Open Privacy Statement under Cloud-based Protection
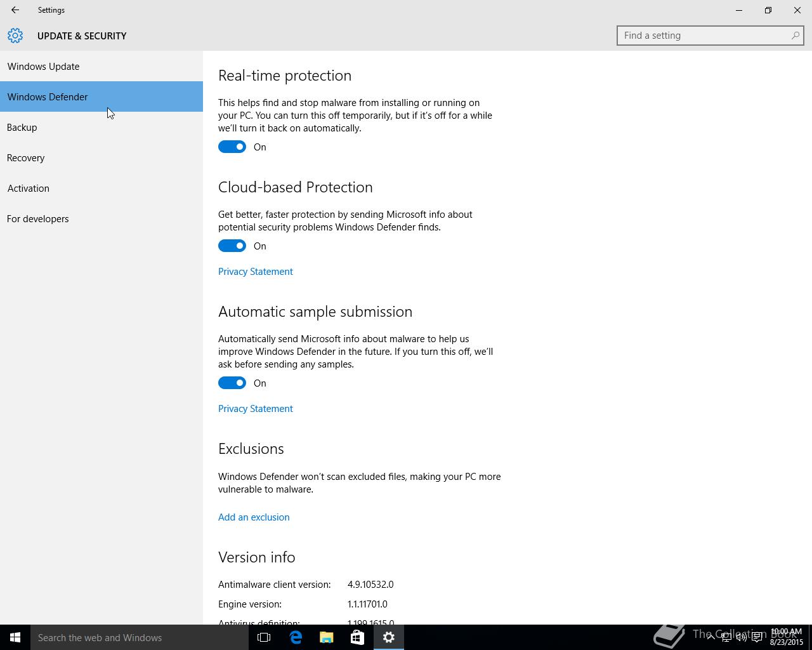The image size is (812, 650). [x=256, y=271]
